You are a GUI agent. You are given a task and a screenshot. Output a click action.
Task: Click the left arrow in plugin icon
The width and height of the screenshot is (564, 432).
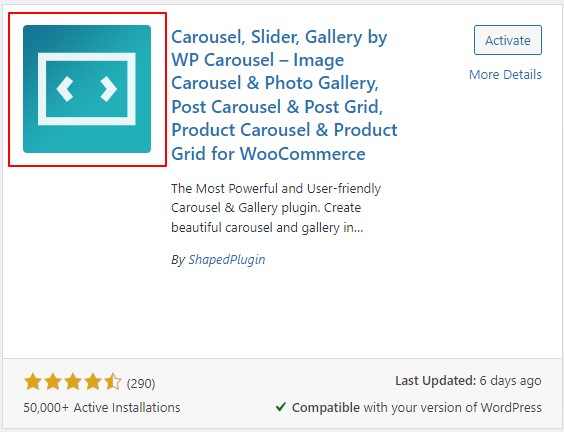(x=65, y=89)
